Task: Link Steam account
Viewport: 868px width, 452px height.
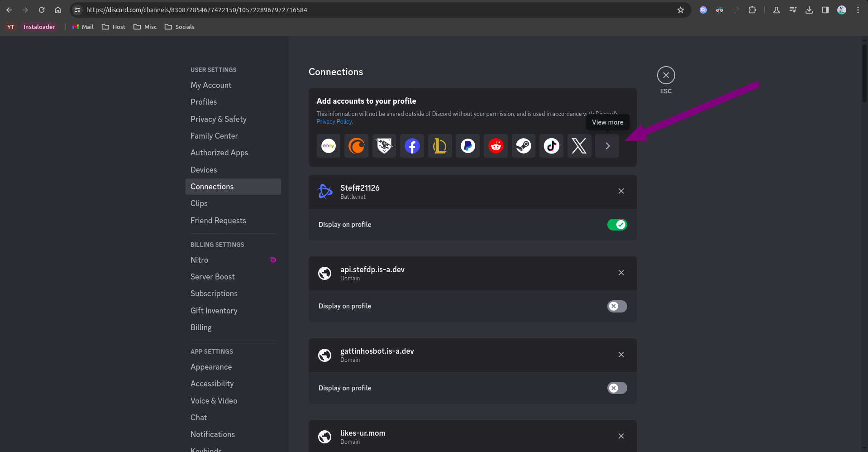Action: (x=524, y=146)
